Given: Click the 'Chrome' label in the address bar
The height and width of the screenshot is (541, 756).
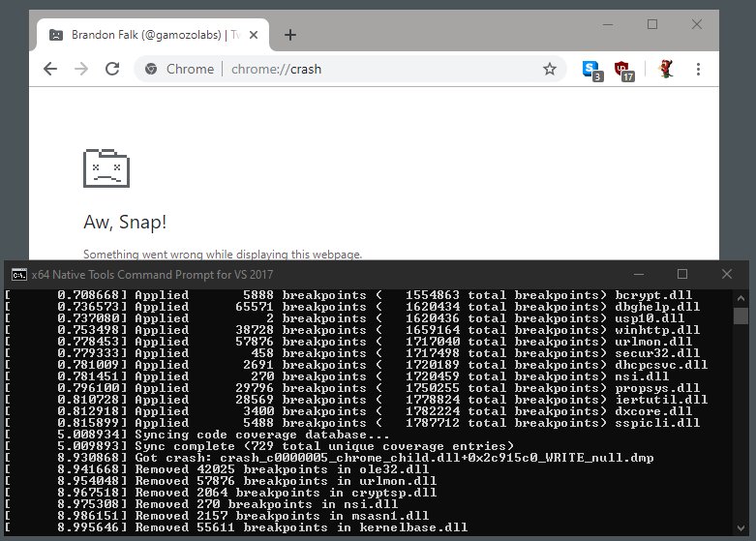Looking at the screenshot, I should tap(190, 69).
